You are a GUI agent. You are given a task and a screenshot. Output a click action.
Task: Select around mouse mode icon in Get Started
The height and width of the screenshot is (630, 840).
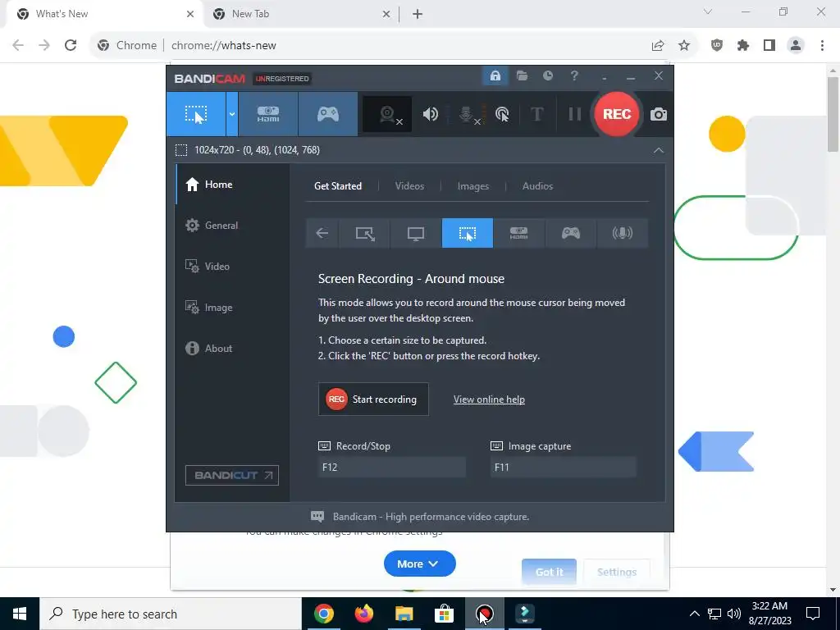coord(467,233)
